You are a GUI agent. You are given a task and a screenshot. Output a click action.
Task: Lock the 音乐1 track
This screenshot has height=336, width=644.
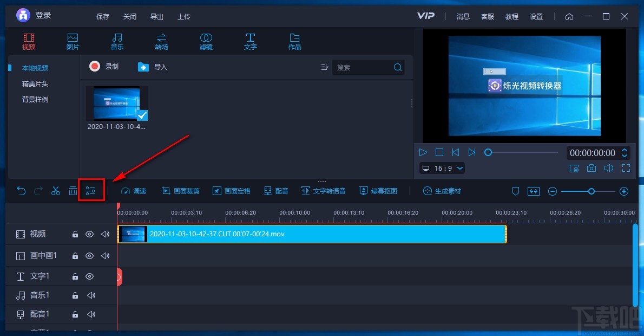click(x=75, y=295)
